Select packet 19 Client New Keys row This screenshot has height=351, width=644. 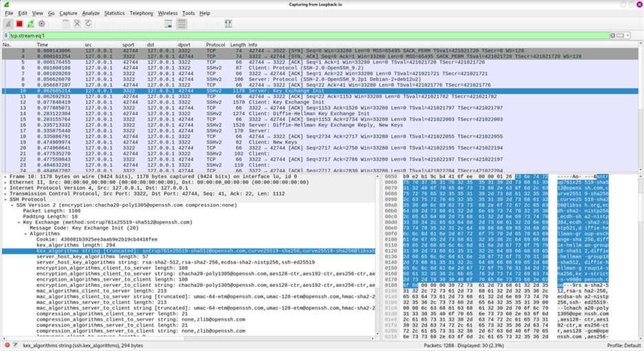[x=320, y=142]
